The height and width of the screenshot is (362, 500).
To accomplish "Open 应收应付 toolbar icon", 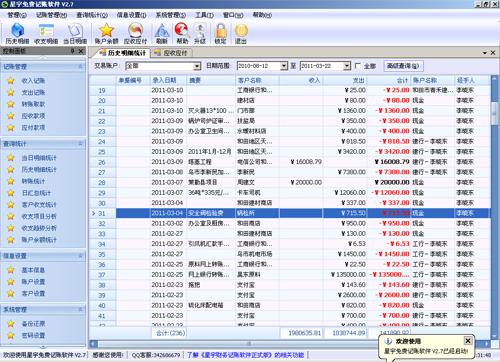I will coord(135,34).
